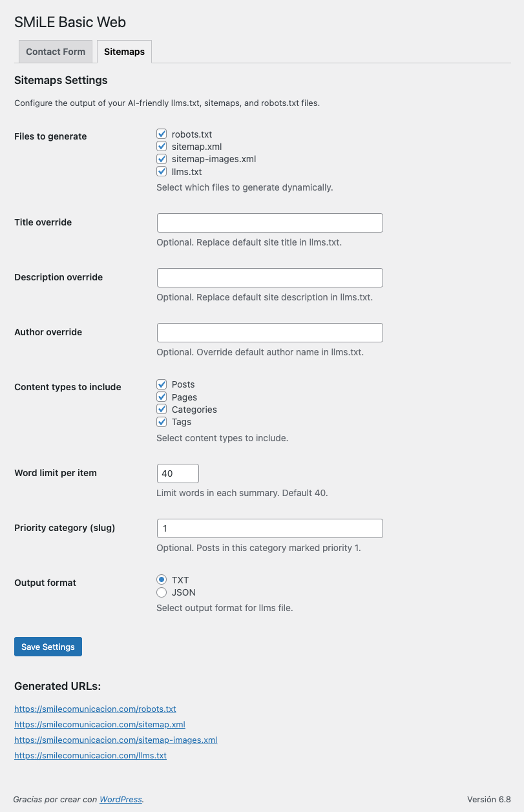
Task: Disable Categories content type
Action: [162, 410]
